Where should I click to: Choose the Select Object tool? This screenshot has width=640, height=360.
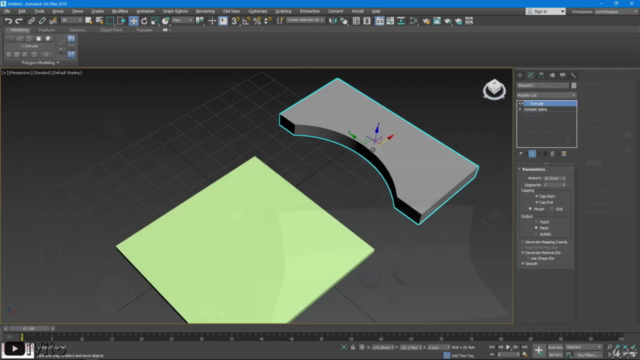(x=89, y=21)
